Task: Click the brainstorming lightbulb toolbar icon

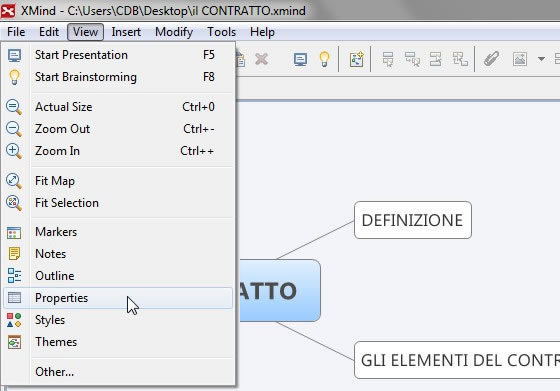Action: tap(324, 59)
